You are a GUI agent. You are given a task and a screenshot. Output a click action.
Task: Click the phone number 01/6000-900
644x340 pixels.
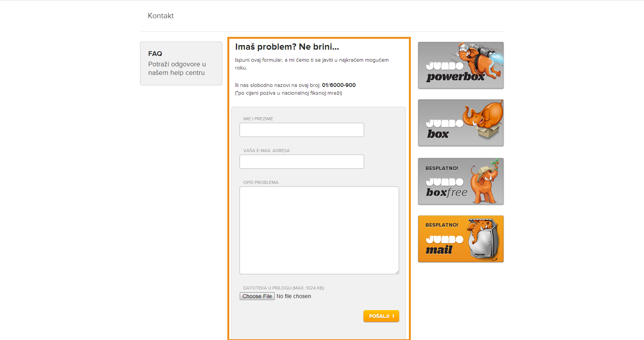point(339,85)
